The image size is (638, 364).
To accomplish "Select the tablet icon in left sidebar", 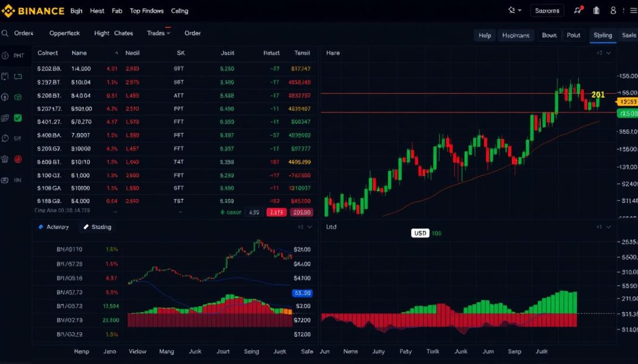I will [5, 77].
